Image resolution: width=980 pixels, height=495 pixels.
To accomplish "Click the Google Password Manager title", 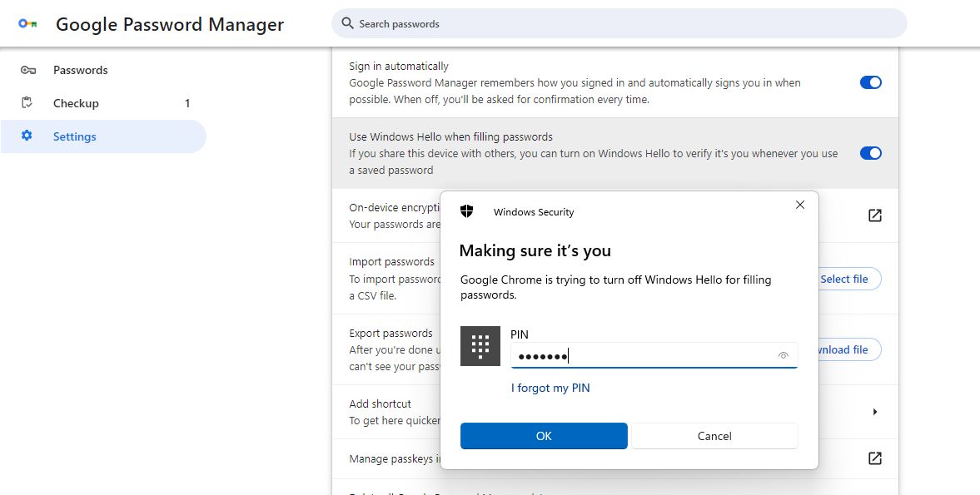I will point(170,24).
